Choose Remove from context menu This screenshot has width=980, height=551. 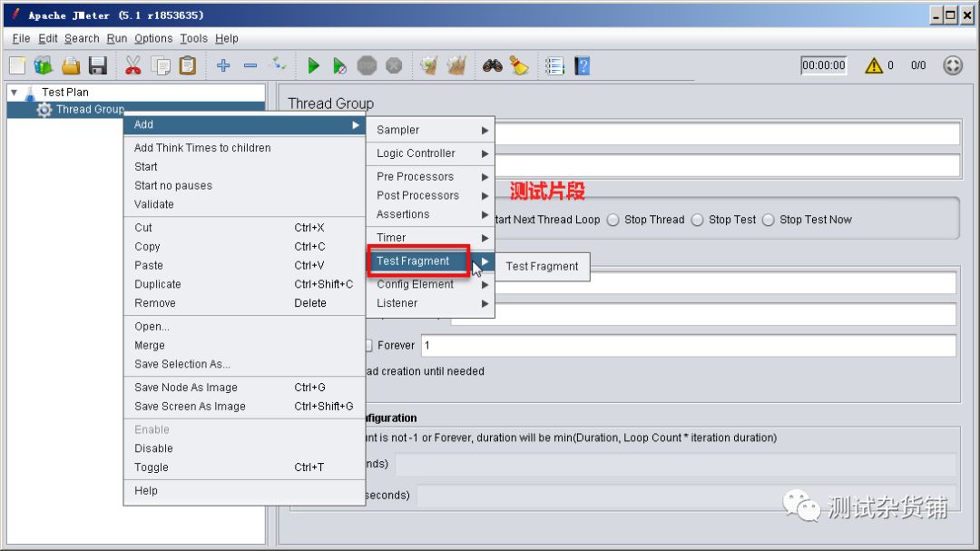click(244, 302)
